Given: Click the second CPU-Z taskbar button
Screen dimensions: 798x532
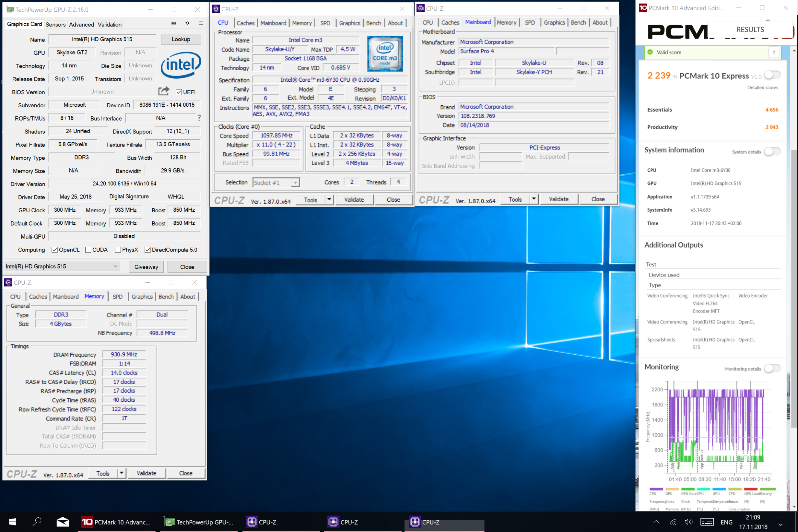Looking at the screenshot, I should pyautogui.click(x=363, y=522).
